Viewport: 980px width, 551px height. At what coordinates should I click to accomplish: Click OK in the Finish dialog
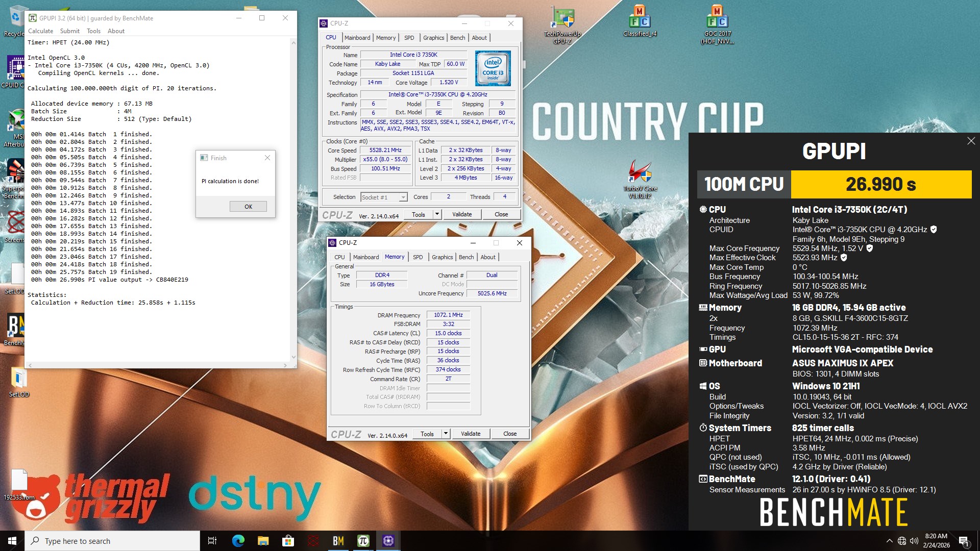click(248, 207)
